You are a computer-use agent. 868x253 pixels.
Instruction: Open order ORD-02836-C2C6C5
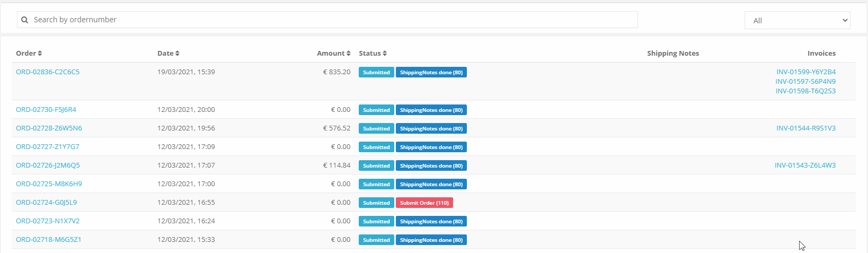[48, 72]
